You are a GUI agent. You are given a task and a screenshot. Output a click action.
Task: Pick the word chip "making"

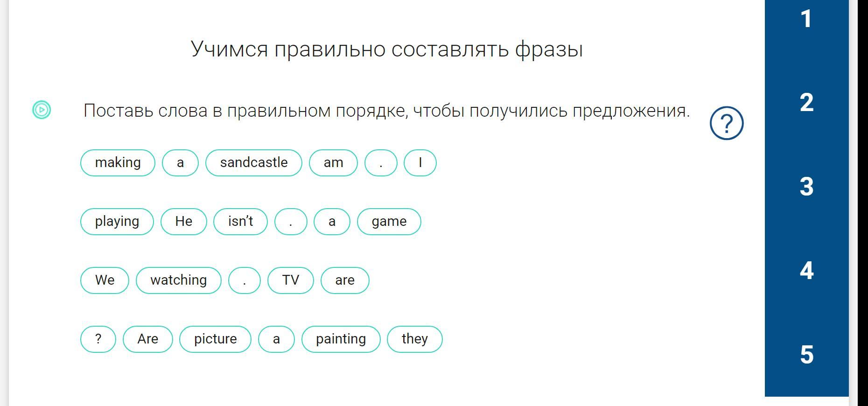[x=118, y=163]
